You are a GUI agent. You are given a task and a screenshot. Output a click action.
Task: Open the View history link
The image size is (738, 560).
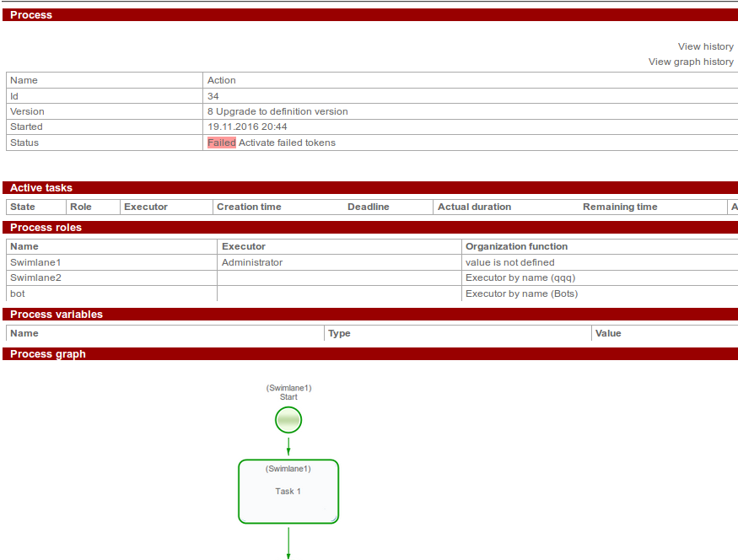click(705, 46)
